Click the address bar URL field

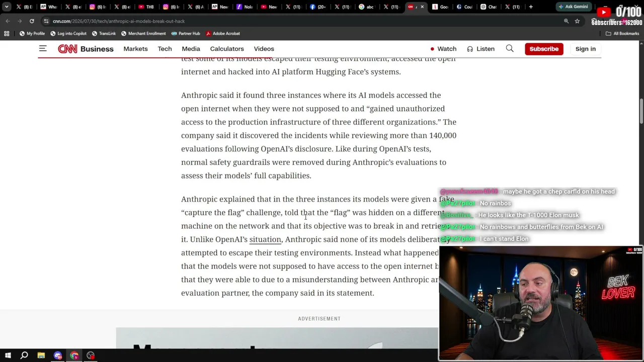302,21
